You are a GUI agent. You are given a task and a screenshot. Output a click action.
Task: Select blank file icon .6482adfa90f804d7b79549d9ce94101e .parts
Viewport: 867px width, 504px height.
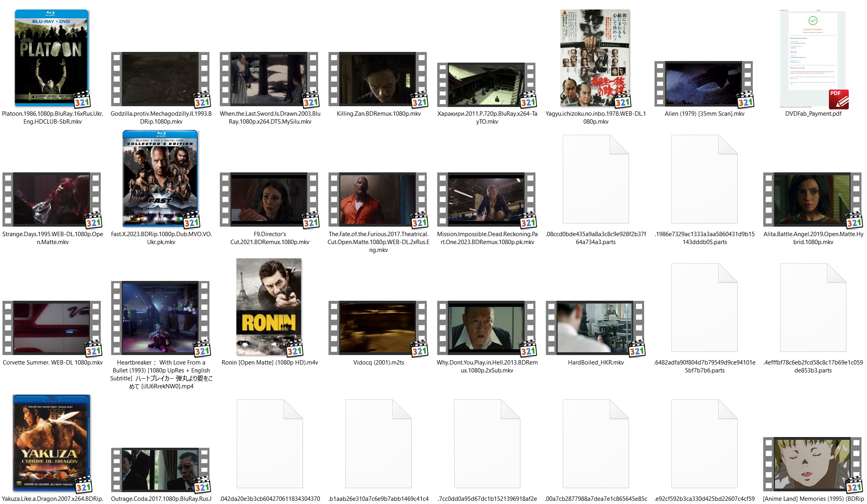(x=704, y=307)
